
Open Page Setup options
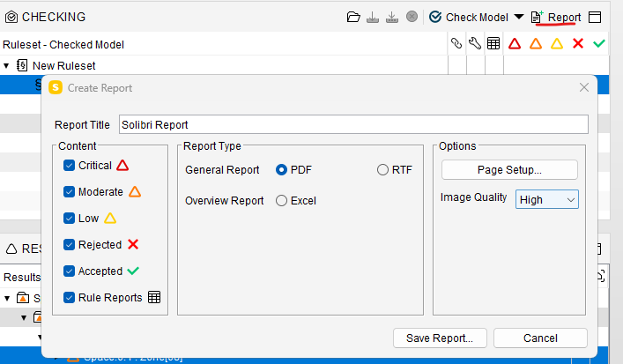coord(509,170)
